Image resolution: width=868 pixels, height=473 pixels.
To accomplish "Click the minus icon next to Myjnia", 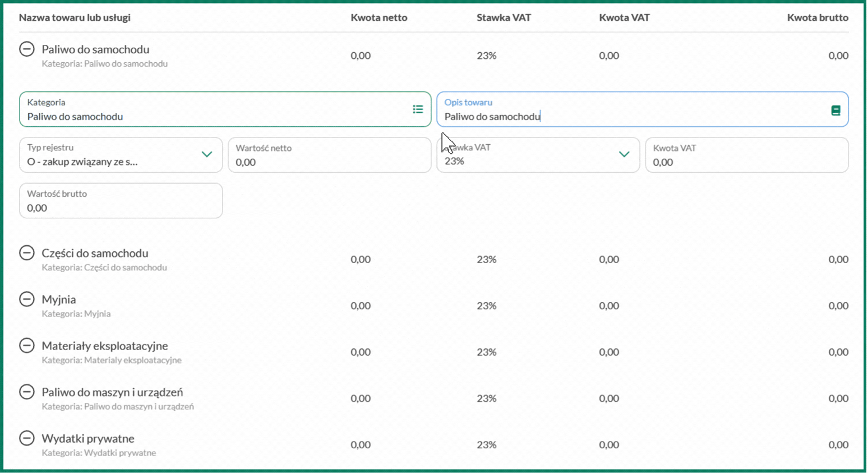I will [x=26, y=299].
